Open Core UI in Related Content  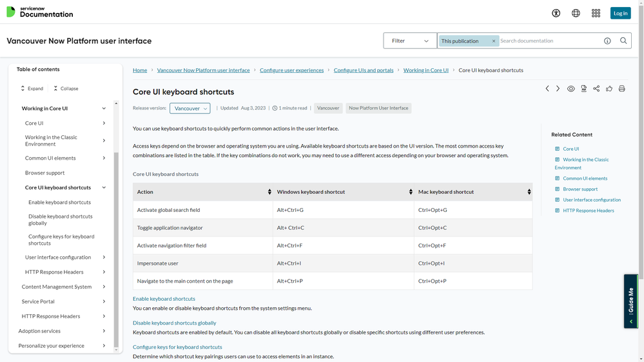571,149
